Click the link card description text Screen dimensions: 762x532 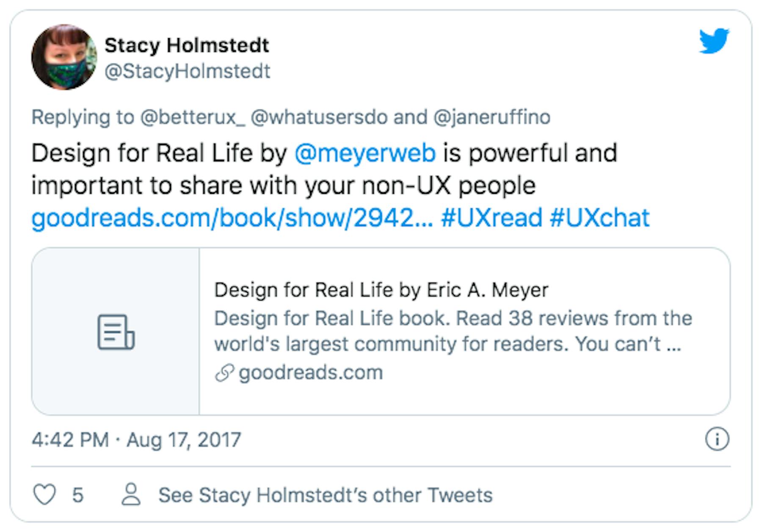[453, 331]
